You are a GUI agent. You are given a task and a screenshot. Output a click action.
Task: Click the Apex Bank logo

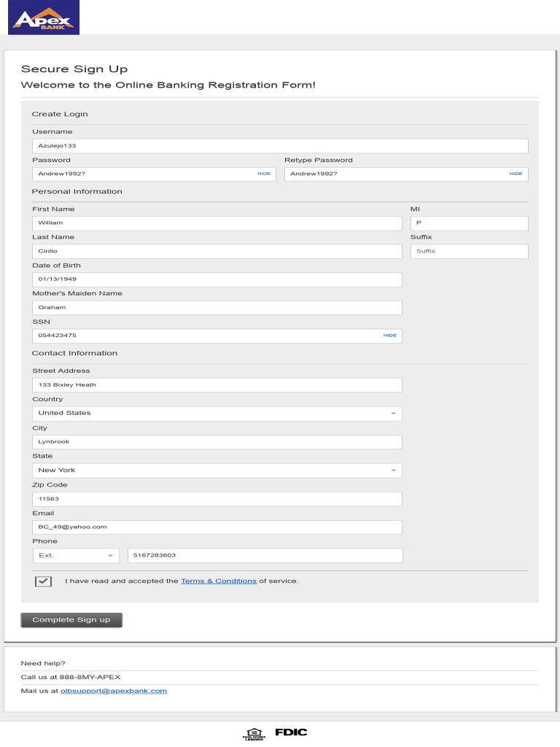[x=44, y=20]
